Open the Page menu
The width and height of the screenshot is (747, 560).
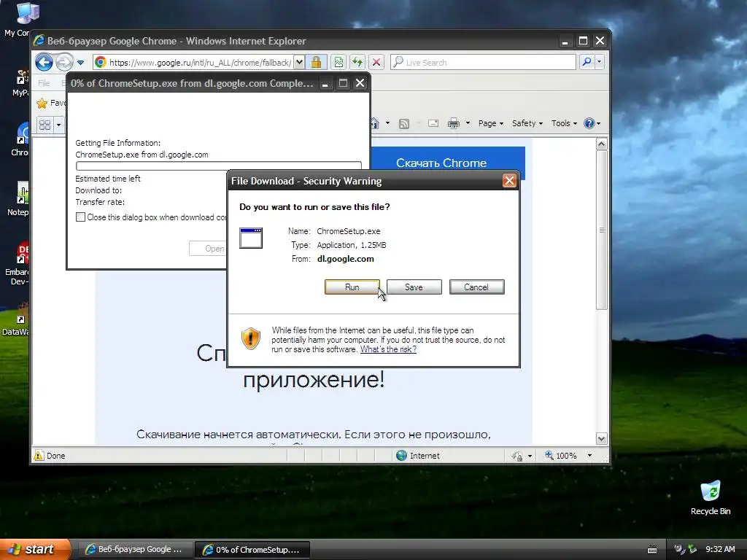tap(491, 123)
